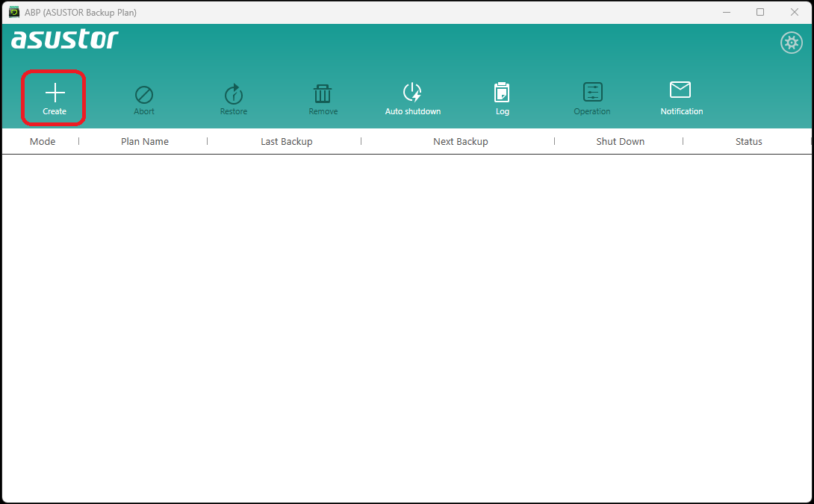The image size is (814, 504).
Task: Click the Create plan plus icon
Action: pyautogui.click(x=55, y=93)
